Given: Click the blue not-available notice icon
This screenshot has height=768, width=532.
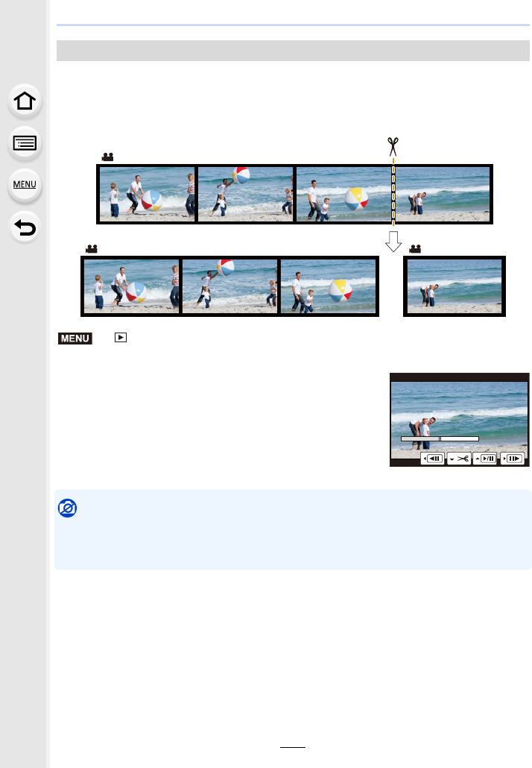Looking at the screenshot, I should pos(68,508).
